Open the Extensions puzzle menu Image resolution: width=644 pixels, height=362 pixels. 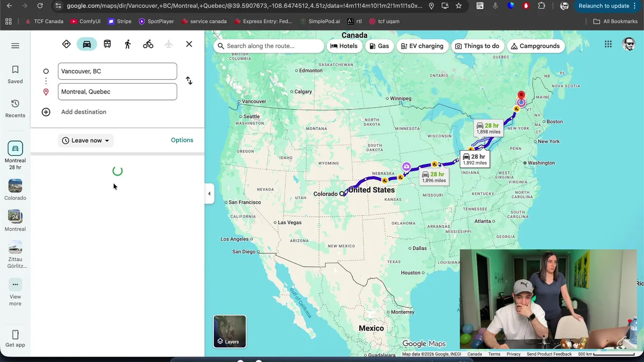tap(541, 6)
